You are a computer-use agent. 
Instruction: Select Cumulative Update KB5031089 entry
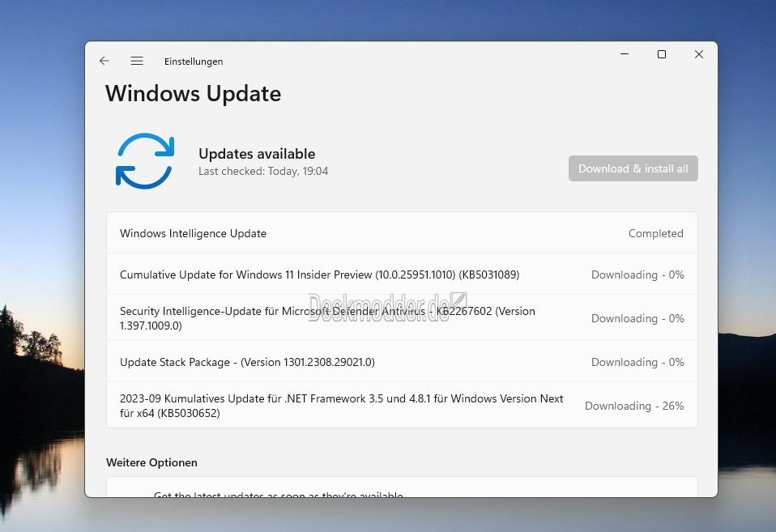click(402, 275)
